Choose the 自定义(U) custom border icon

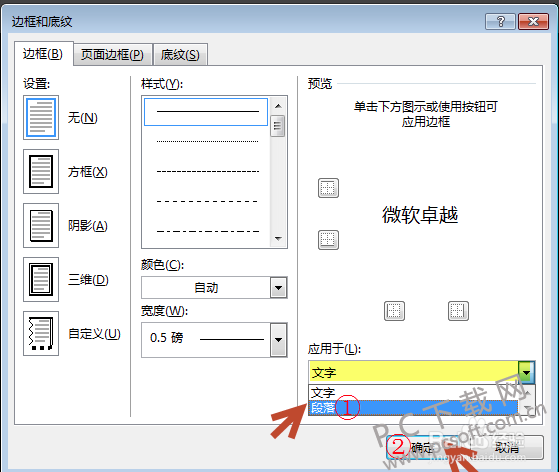(x=41, y=334)
